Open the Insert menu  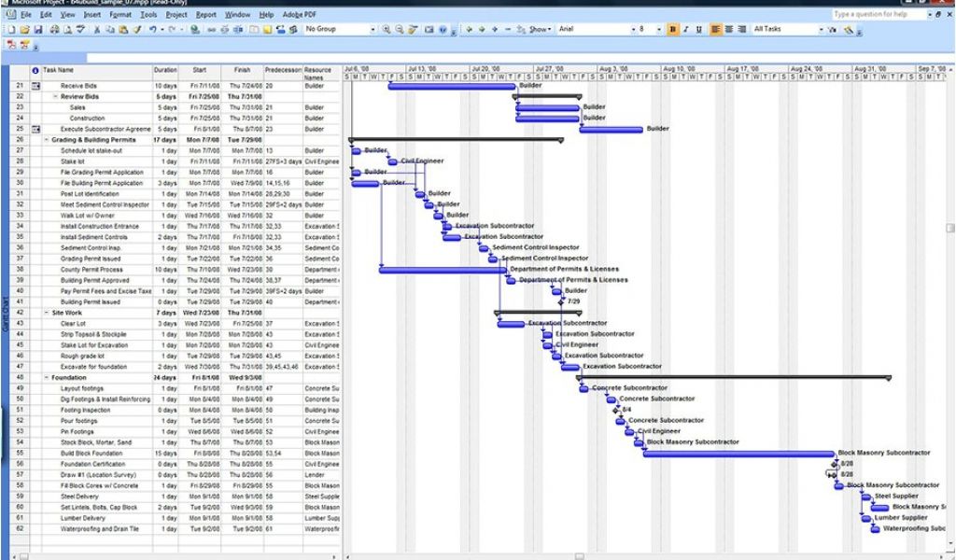pos(92,14)
